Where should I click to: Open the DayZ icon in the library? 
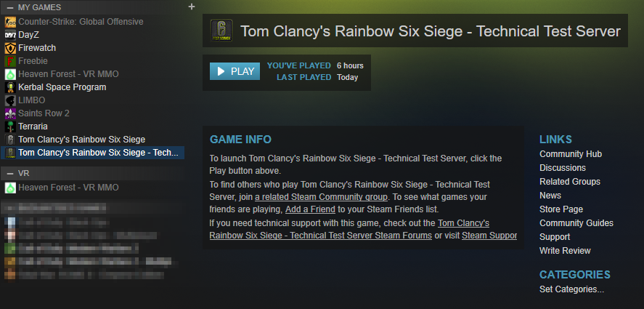pyautogui.click(x=10, y=35)
